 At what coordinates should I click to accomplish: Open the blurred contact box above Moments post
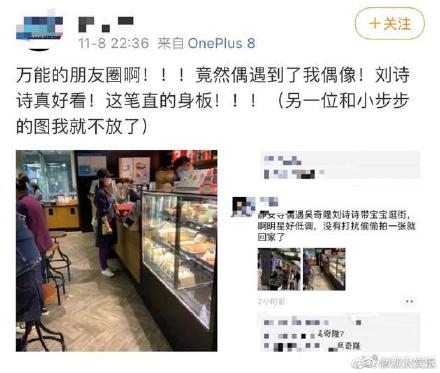pyautogui.click(x=340, y=165)
